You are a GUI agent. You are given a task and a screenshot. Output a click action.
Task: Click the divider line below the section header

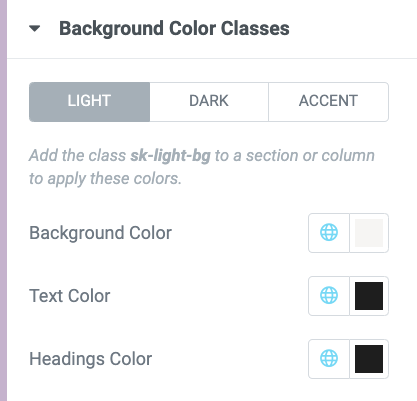point(212,59)
